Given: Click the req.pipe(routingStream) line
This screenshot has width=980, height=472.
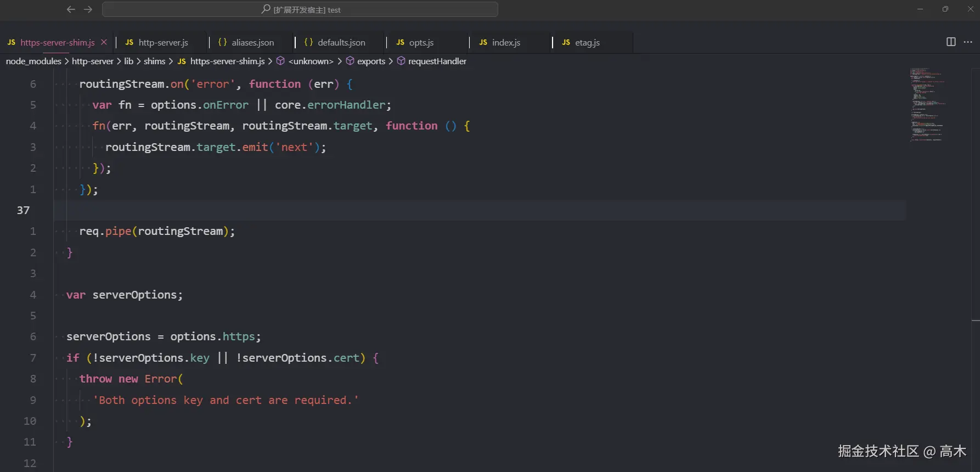Looking at the screenshot, I should point(157,231).
